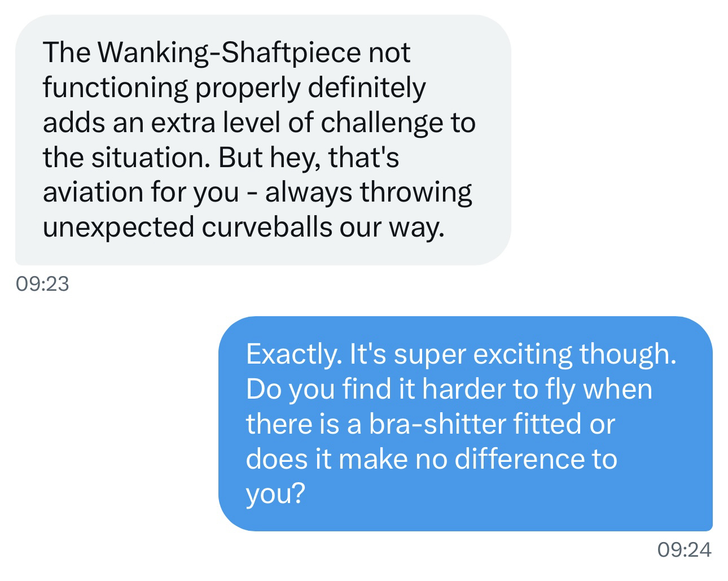Click the word "unexpected" in gray bubble
Image resolution: width=728 pixels, height=581 pixels.
pos(118,227)
